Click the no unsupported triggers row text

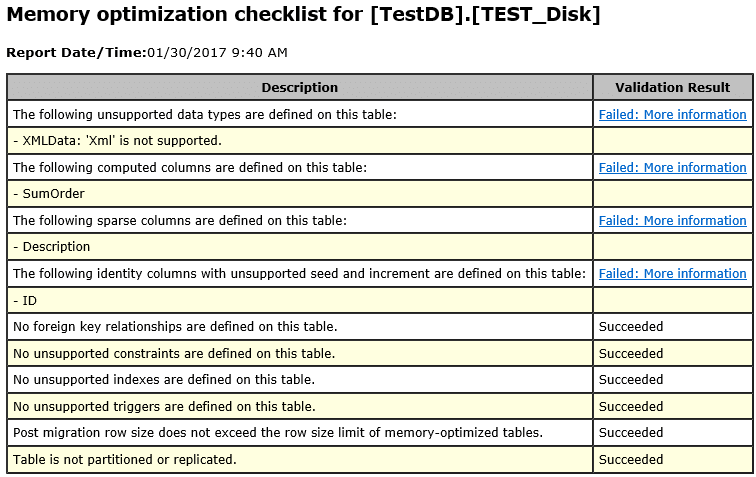pyautogui.click(x=164, y=406)
